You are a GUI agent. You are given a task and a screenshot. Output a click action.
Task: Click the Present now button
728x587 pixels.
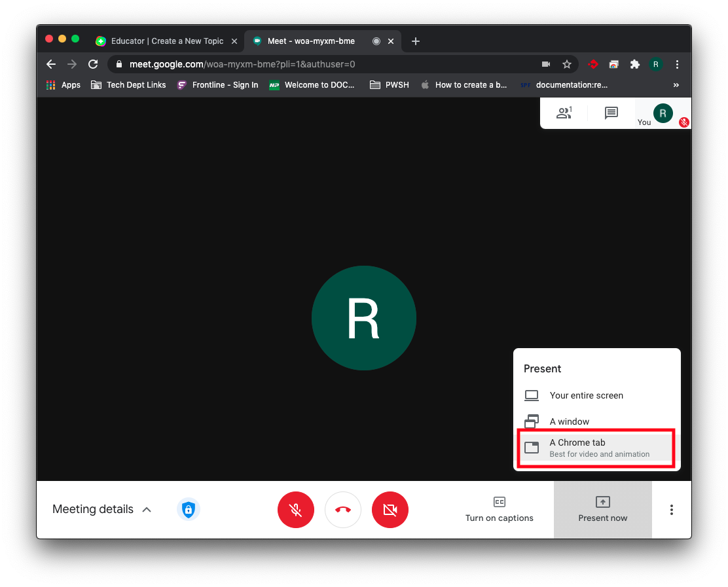coord(602,510)
